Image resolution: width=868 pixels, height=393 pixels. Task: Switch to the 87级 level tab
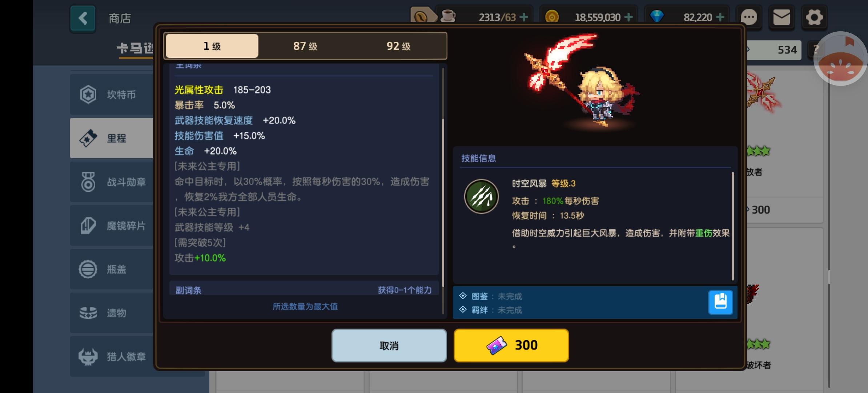(305, 46)
